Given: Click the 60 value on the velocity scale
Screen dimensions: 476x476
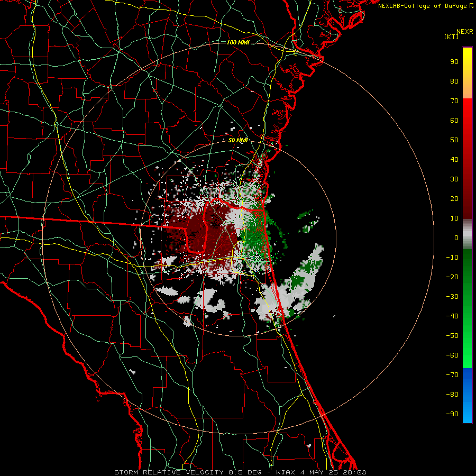Looking at the screenshot, I should click(454, 120).
